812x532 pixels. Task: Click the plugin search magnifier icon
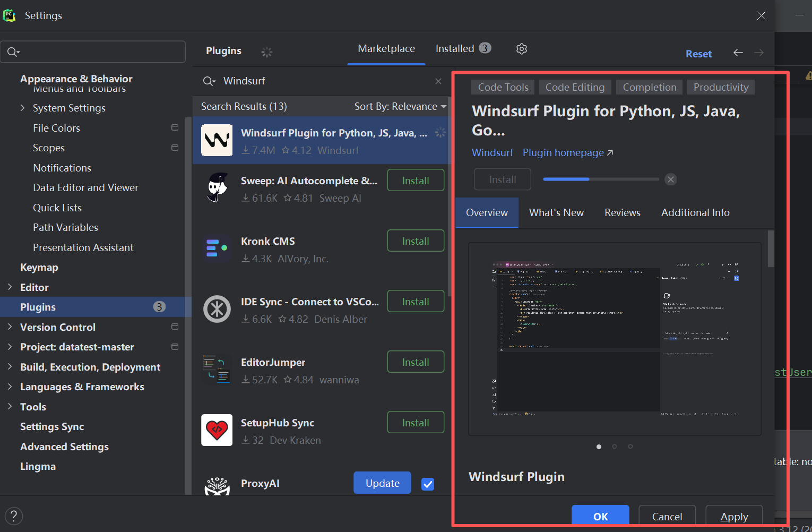coord(209,81)
